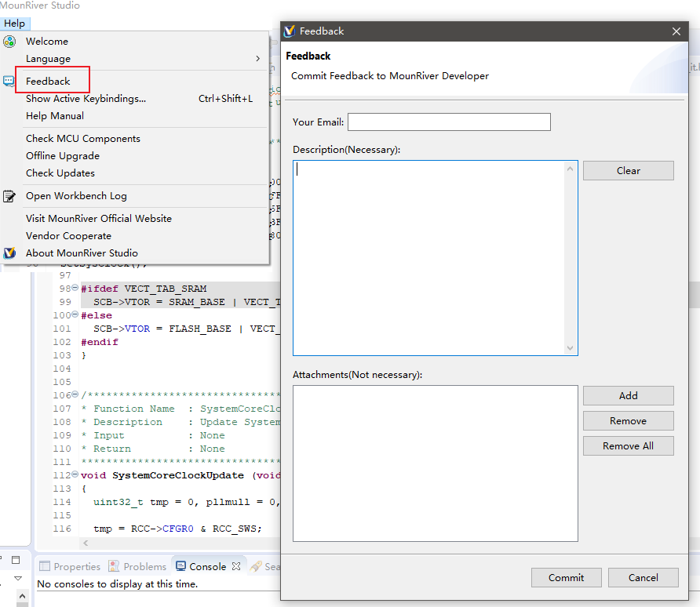Click the Feedback speech bubble icon
The width and height of the screenshot is (700, 607).
9,81
